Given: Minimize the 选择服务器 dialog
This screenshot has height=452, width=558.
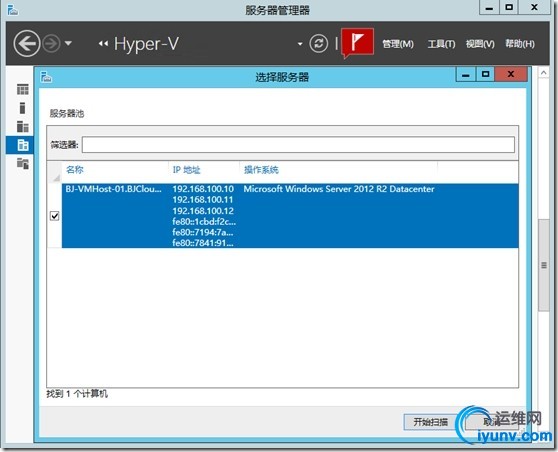Looking at the screenshot, I should tap(465, 75).
